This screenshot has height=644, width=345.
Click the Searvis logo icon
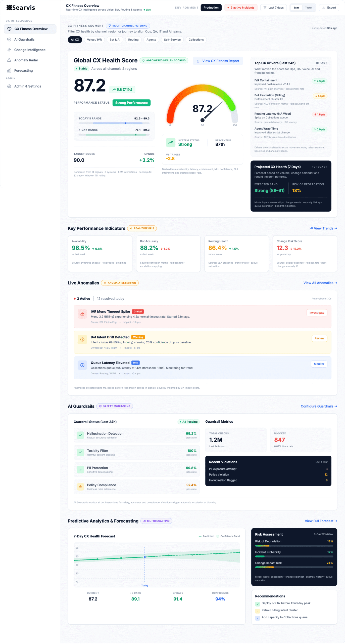[9, 8]
